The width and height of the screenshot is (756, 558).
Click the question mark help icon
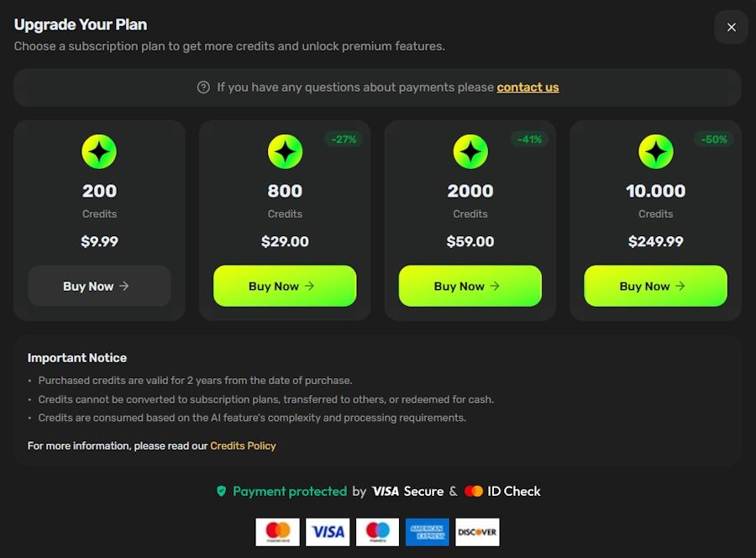pos(203,87)
